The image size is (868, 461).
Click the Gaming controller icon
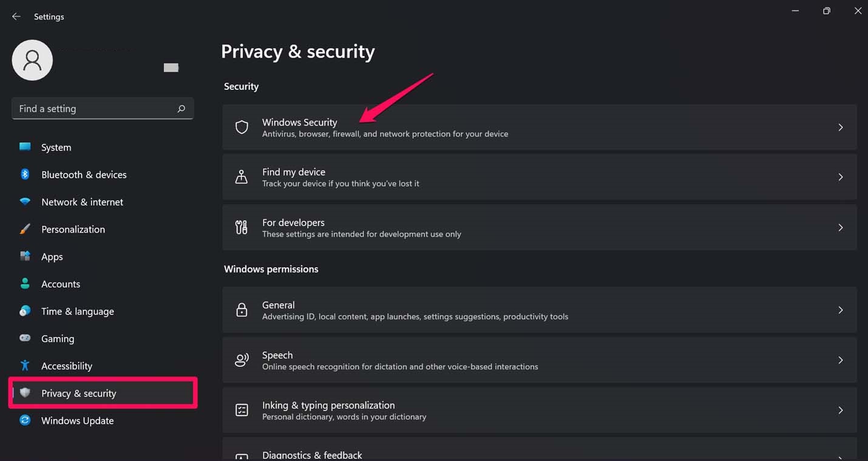(25, 338)
